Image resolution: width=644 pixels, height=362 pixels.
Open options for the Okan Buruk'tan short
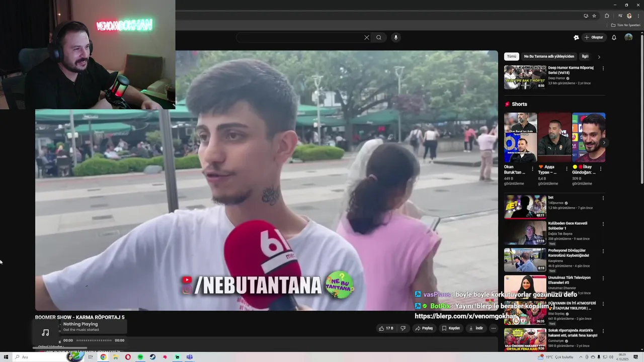533,169
